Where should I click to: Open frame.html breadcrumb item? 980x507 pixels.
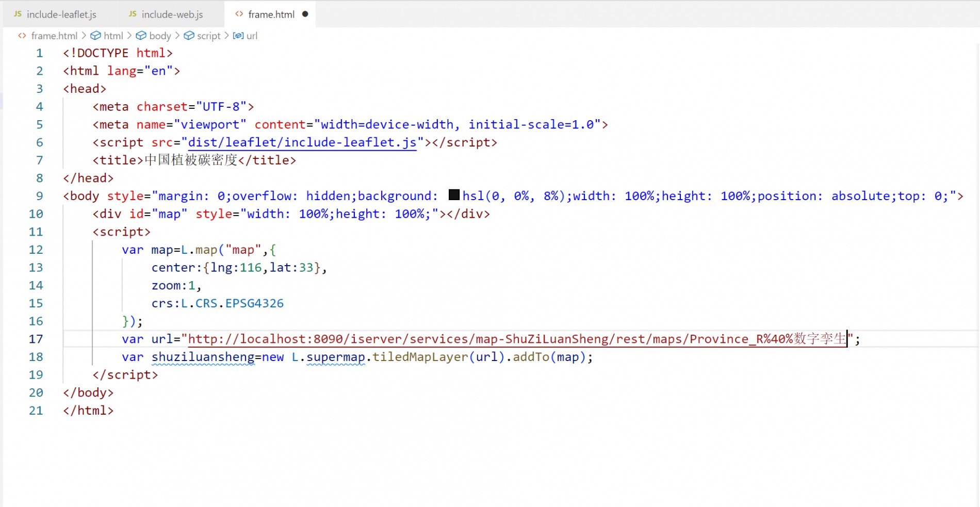[x=54, y=36]
